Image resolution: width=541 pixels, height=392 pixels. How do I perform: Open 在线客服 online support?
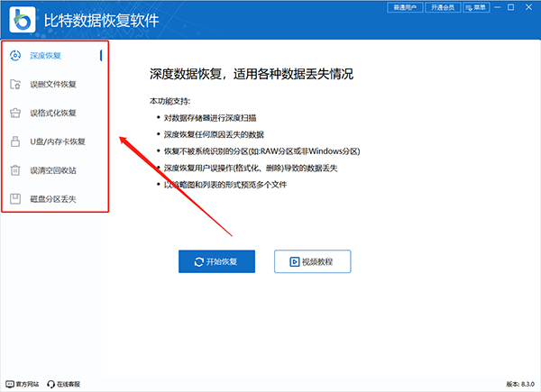pyautogui.click(x=63, y=384)
